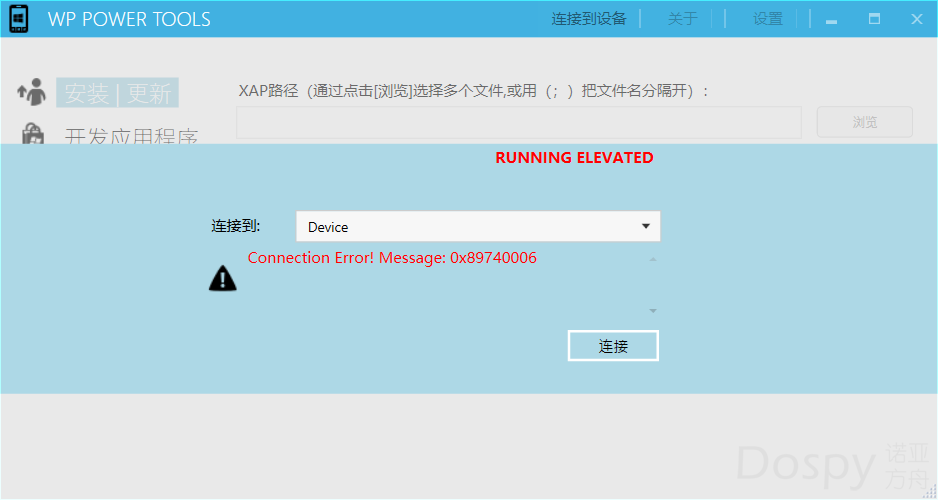The width and height of the screenshot is (938, 500).
Task: Switch to the 开发应用程序 sidebar tab
Action: point(131,135)
